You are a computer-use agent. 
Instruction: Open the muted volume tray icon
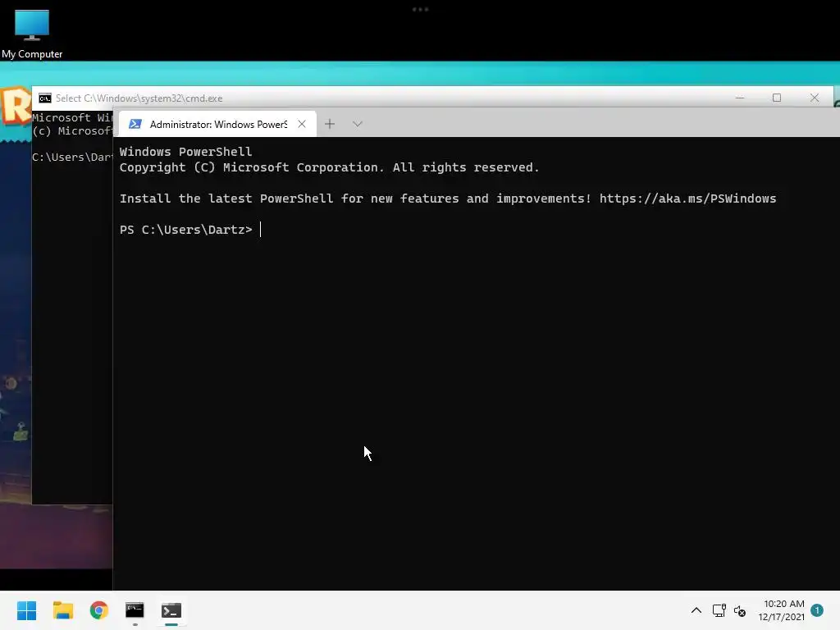(x=740, y=610)
